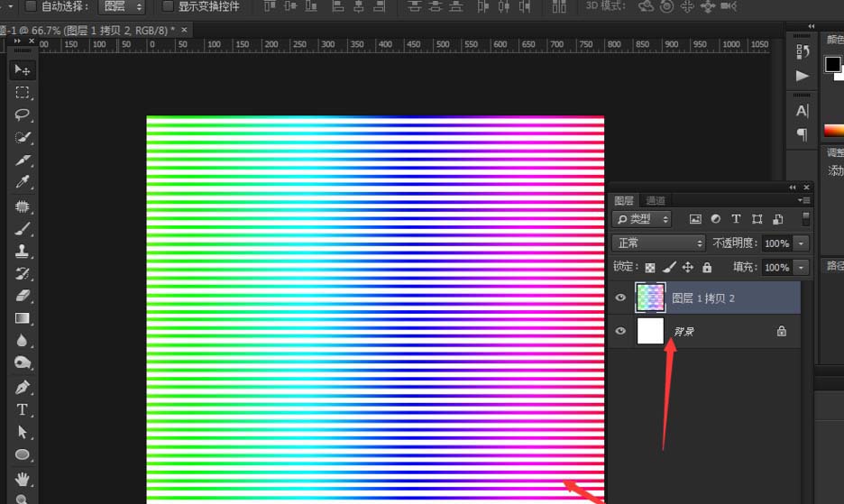Select the Rectangular Marquee tool

tap(23, 92)
